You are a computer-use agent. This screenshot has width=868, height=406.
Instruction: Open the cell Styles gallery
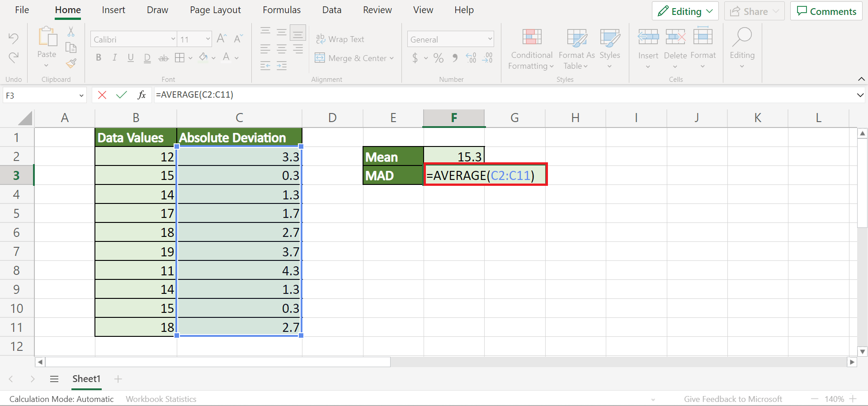pos(610,49)
